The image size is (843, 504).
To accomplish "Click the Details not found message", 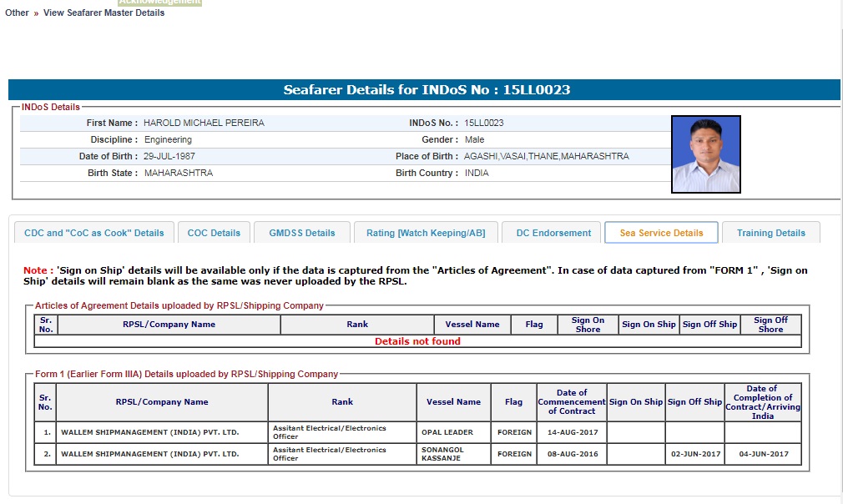I will tap(417, 341).
